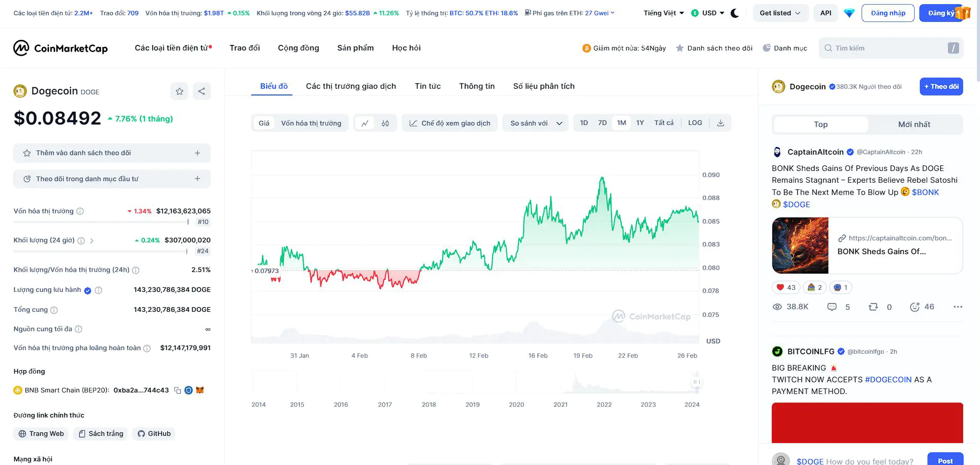Open Danh sách theo dõi watchlist

pyautogui.click(x=714, y=48)
